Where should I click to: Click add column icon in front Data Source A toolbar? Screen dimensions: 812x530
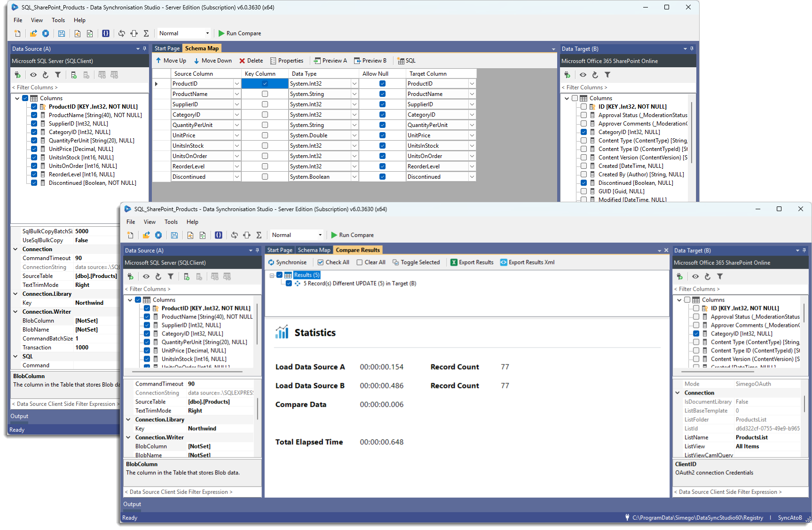click(187, 277)
